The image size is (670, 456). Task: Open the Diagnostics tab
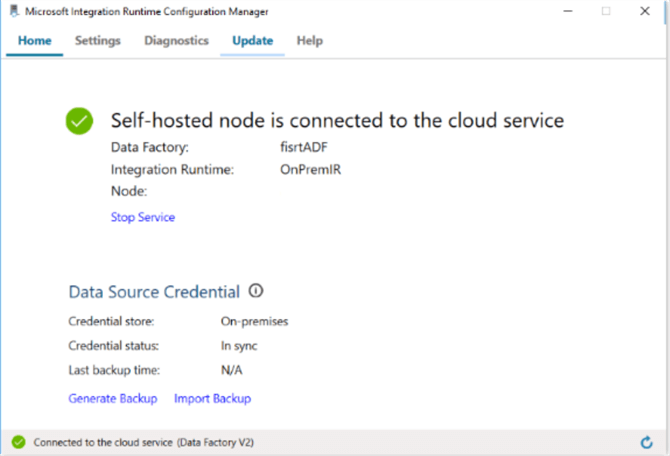[176, 41]
